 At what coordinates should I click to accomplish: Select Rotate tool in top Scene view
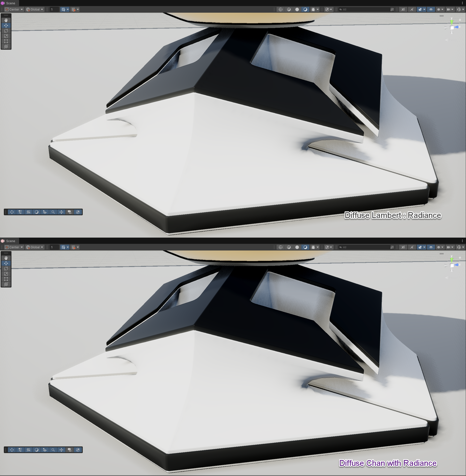coord(6,31)
